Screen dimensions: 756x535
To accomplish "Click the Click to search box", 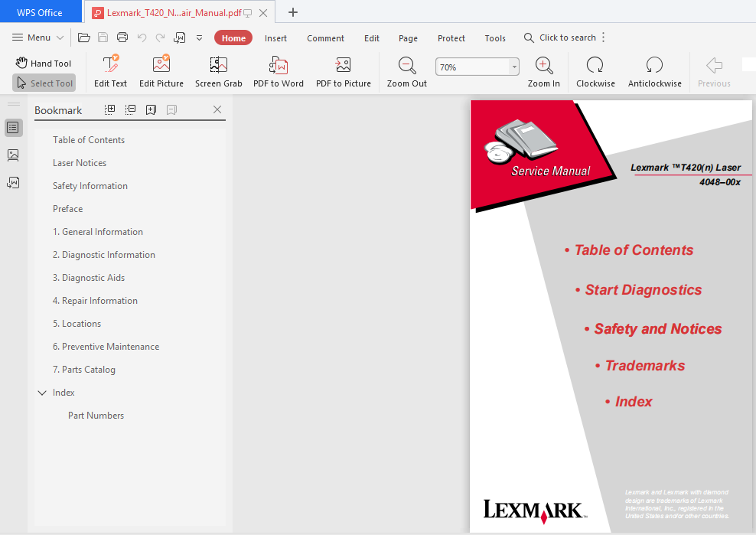I will [x=560, y=38].
